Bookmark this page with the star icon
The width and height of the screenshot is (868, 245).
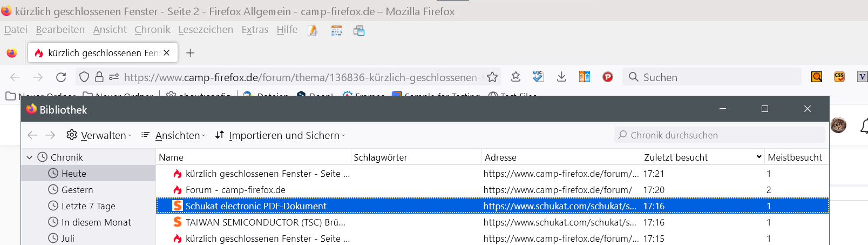(492, 77)
